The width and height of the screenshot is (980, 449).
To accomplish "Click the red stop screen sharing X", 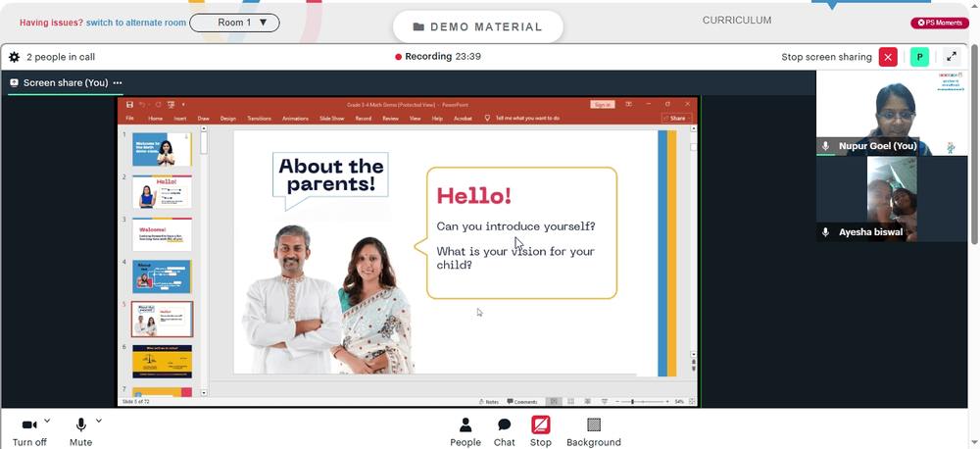I will click(888, 57).
